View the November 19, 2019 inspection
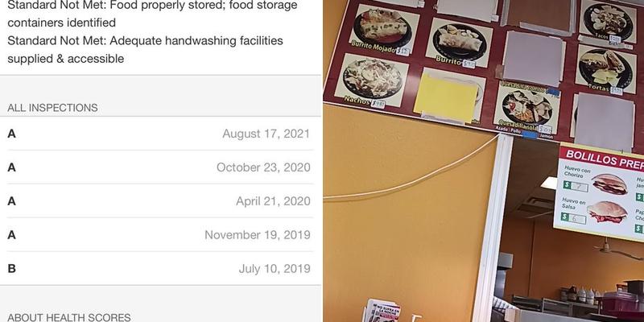 tap(160, 235)
